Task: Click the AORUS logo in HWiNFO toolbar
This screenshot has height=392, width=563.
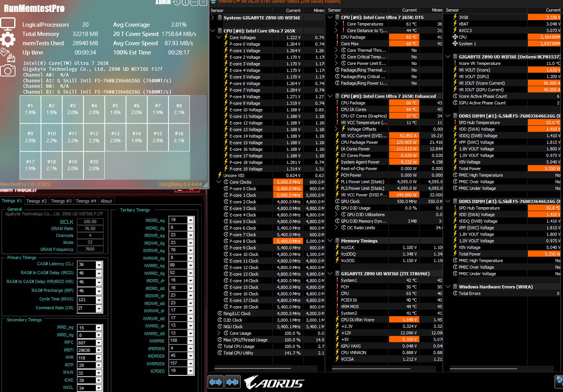Action: 274,382
